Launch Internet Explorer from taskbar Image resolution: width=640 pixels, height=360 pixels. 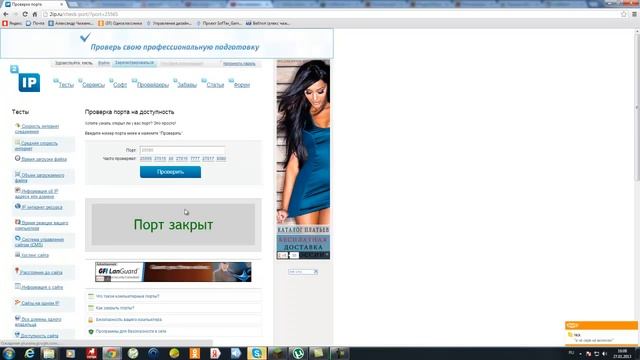(29, 353)
